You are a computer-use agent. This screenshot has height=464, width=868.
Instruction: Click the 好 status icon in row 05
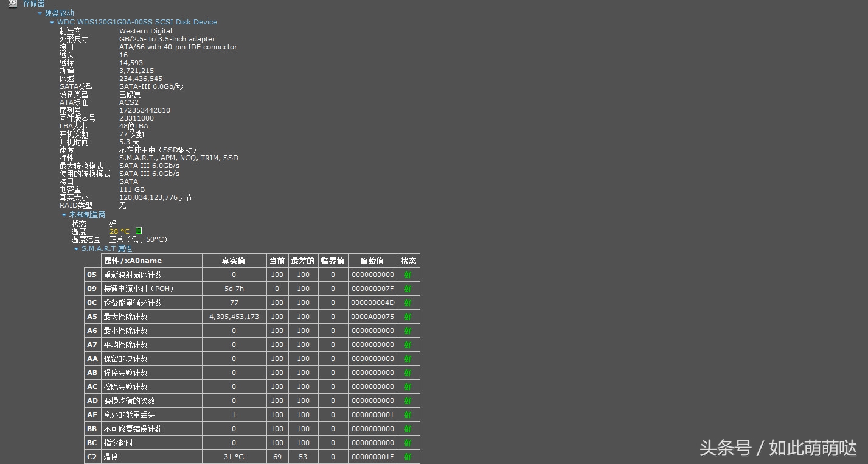click(x=408, y=275)
